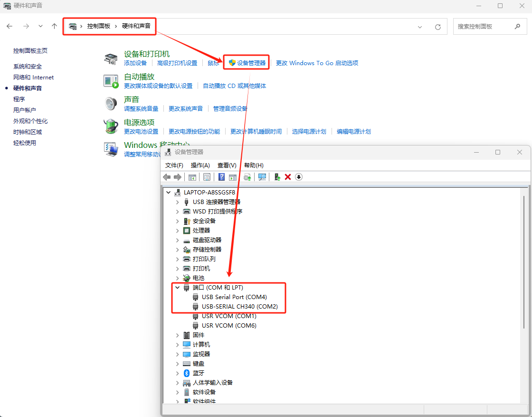Click the 高级打印机设置 link
Image resolution: width=532 pixels, height=417 pixels.
[177, 63]
